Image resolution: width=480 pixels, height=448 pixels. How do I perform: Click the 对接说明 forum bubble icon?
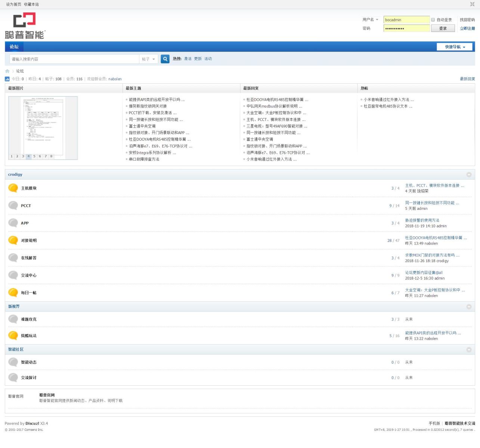tap(13, 240)
